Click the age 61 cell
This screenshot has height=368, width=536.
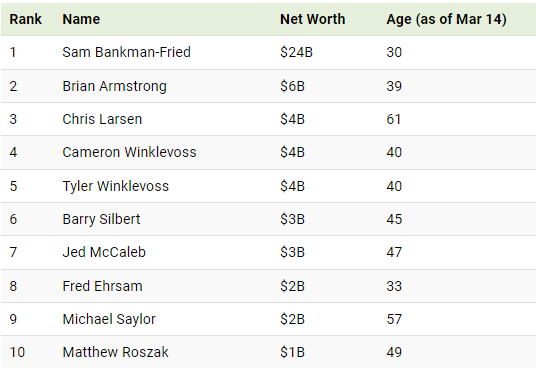(393, 119)
